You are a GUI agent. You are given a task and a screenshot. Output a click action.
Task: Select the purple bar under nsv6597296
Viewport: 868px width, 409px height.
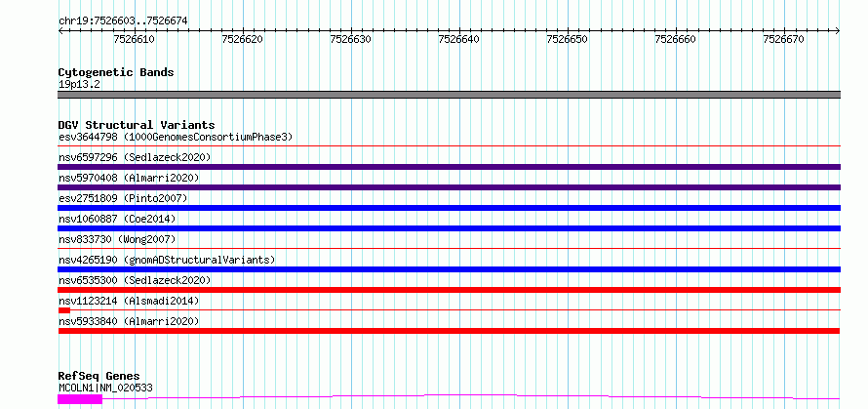pos(449,167)
